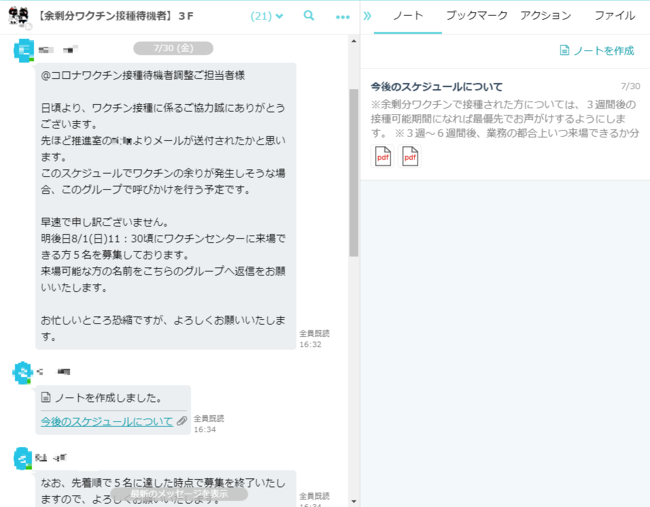Viewport: 650px width, 507px height.
Task: Expand the member count (21) dropdown
Action: (x=267, y=16)
